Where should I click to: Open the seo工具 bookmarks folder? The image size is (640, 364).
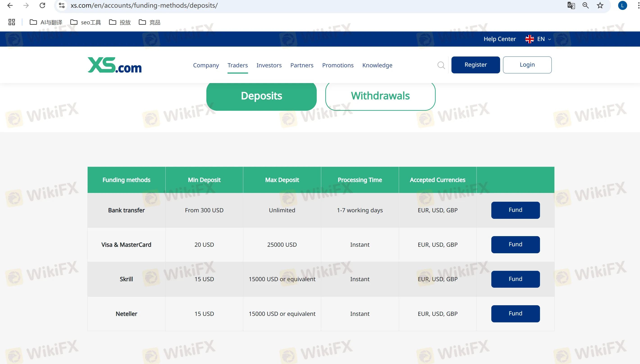[86, 22]
